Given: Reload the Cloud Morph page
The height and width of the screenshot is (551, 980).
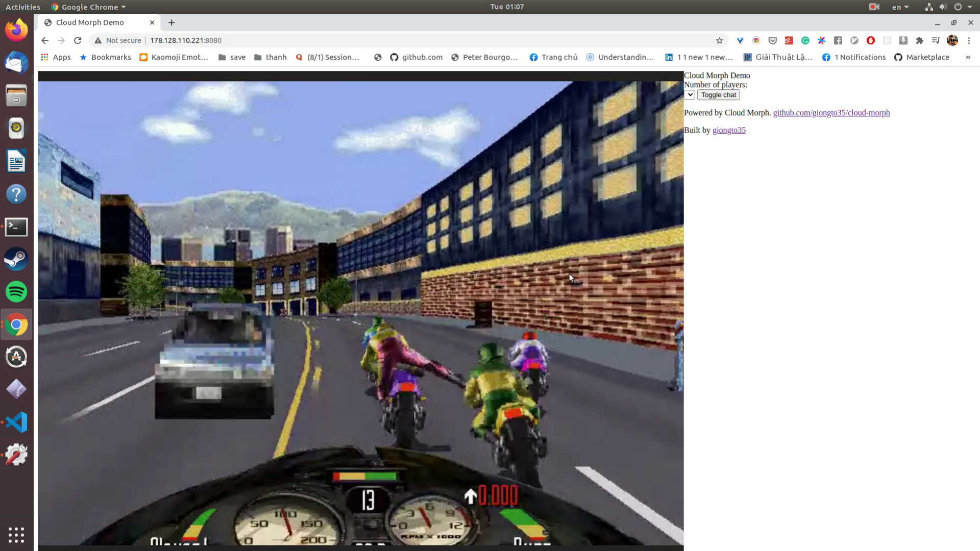Looking at the screenshot, I should pyautogui.click(x=78, y=40).
